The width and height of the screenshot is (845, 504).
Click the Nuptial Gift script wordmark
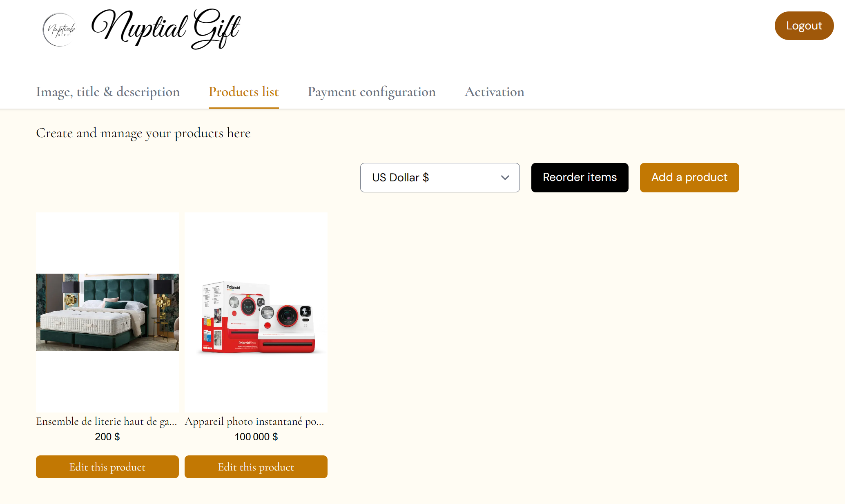[x=166, y=29]
